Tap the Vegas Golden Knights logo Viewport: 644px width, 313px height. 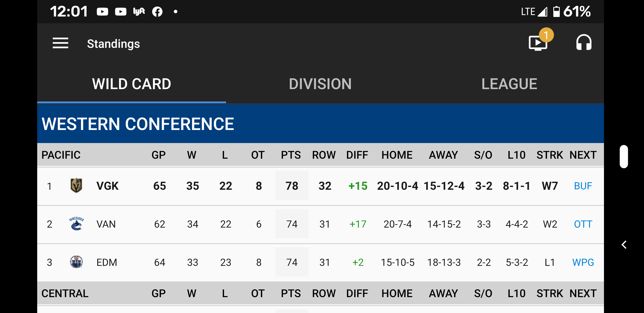click(x=76, y=186)
